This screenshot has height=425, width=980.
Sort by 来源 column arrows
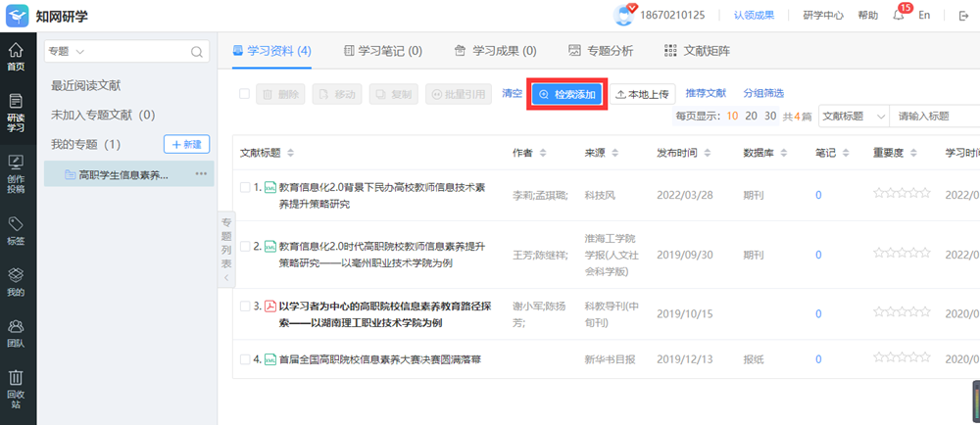tap(615, 153)
